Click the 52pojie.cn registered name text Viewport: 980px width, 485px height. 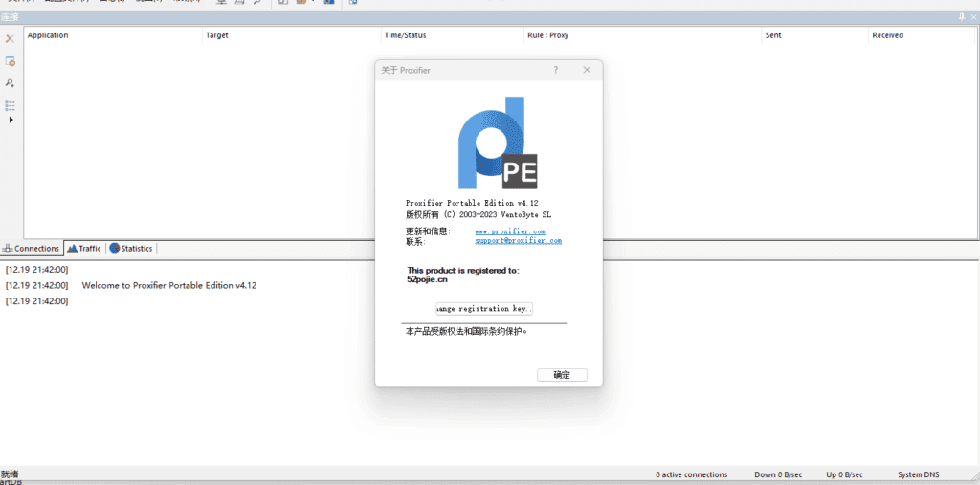point(427,280)
